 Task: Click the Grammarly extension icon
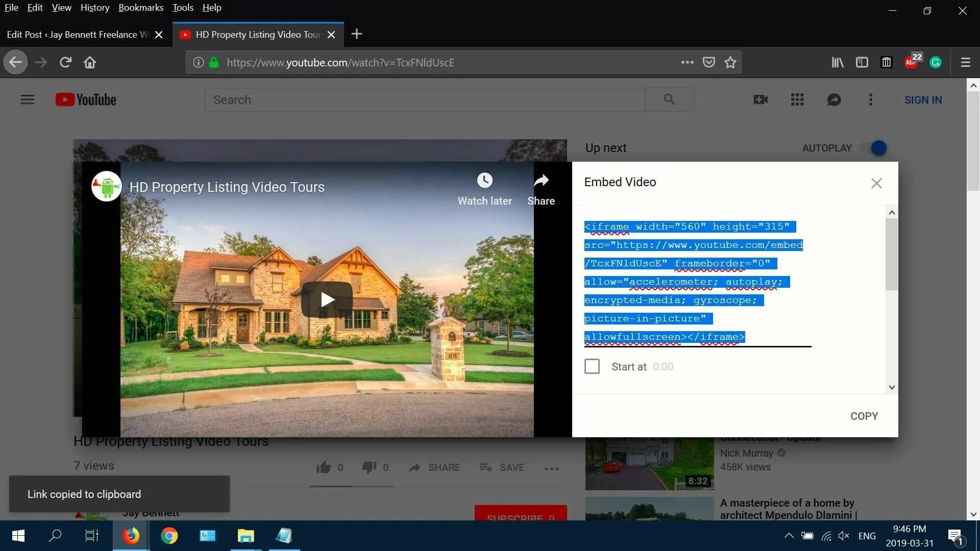pyautogui.click(x=936, y=62)
